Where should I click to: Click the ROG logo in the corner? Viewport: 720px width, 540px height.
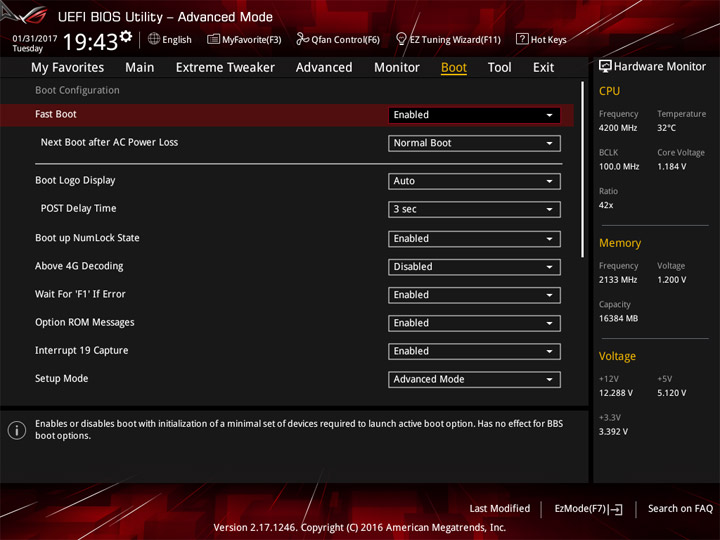pos(25,15)
